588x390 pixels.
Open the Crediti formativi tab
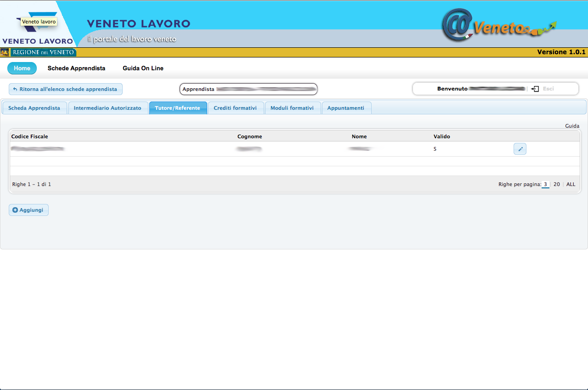pos(235,108)
